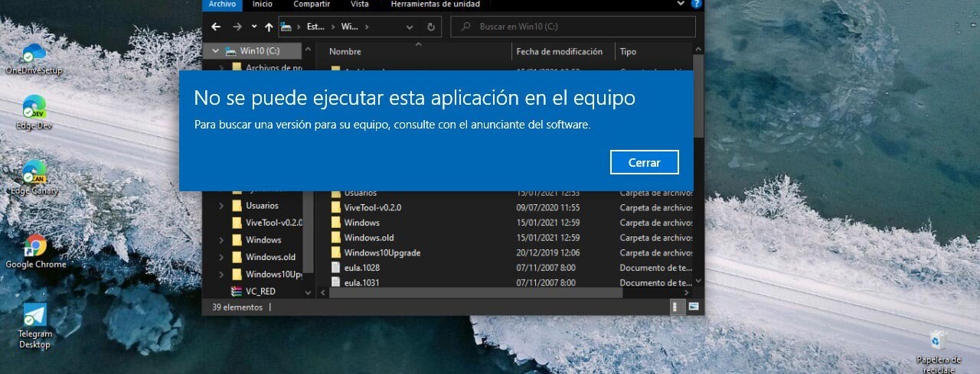Image resolution: width=980 pixels, height=374 pixels.
Task: Expand the Usuarios folder in the navigation tree
Action: [221, 206]
